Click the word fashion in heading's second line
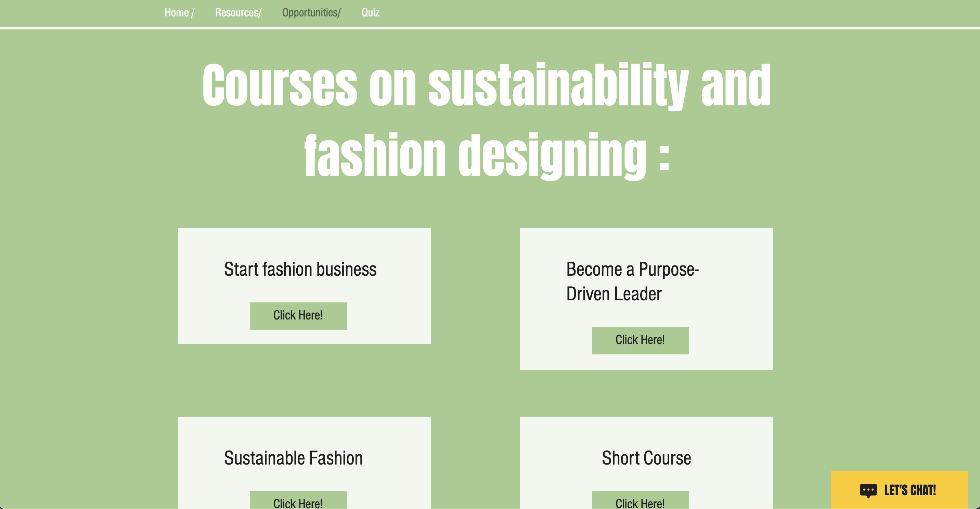980x509 pixels. pos(375,155)
